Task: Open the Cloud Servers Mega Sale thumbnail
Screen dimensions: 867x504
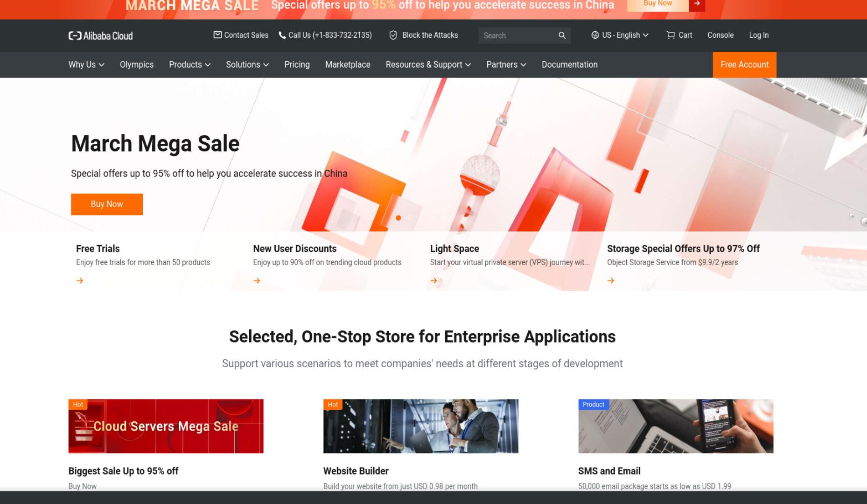Action: [x=166, y=426]
